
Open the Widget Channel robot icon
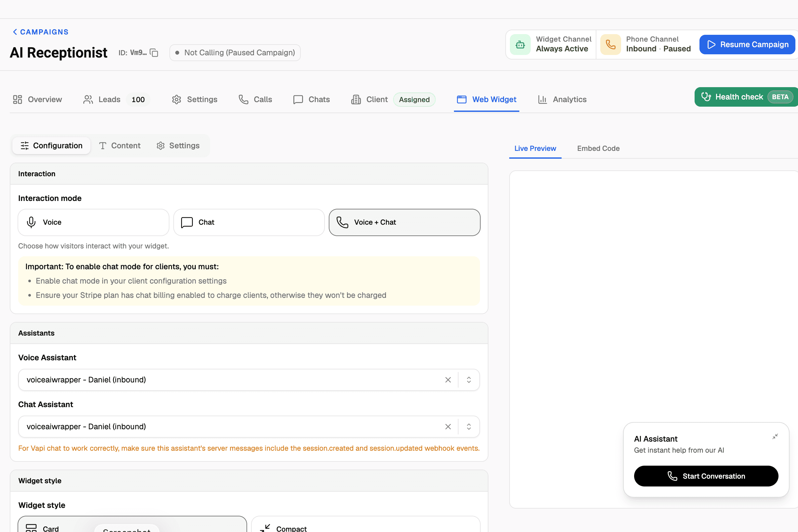point(520,45)
